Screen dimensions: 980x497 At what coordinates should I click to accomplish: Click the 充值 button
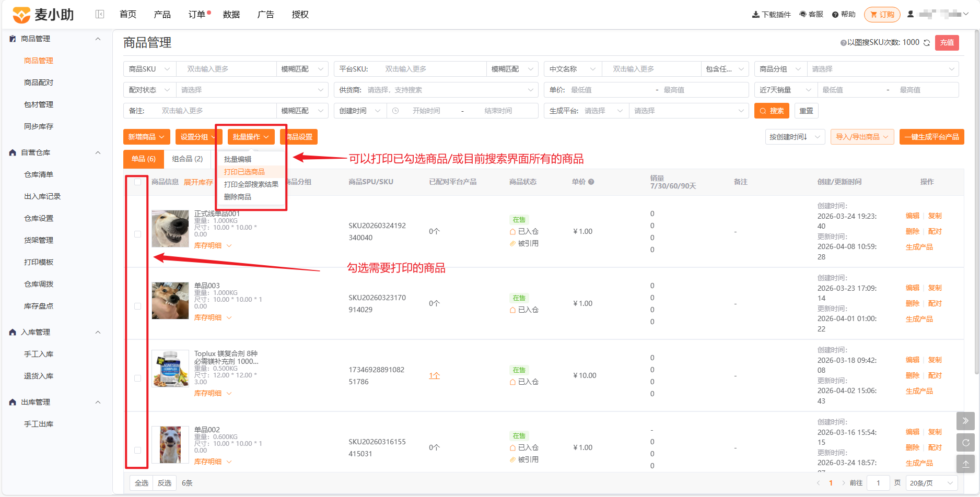tap(947, 43)
